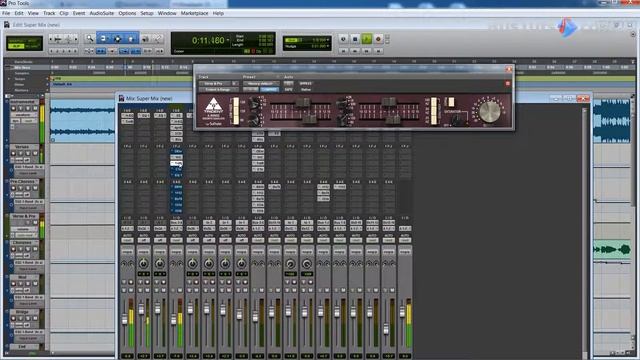Click the Pre Chorus track name

pos(23,181)
